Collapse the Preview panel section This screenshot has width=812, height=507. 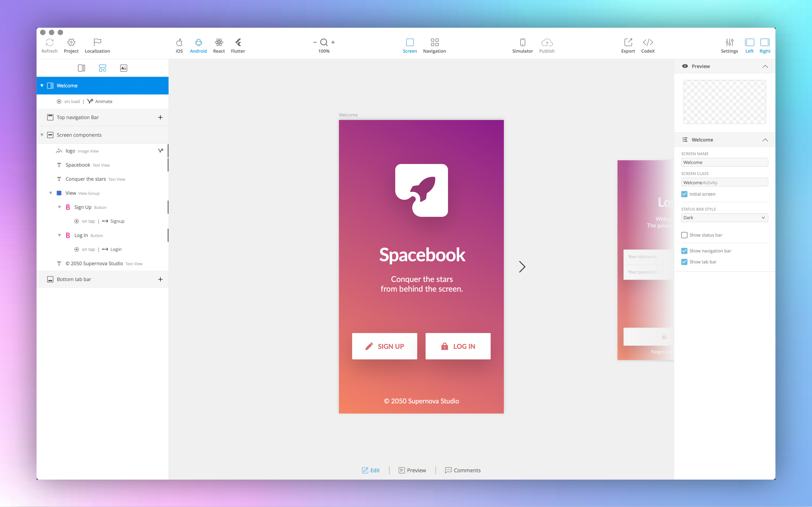pos(765,67)
